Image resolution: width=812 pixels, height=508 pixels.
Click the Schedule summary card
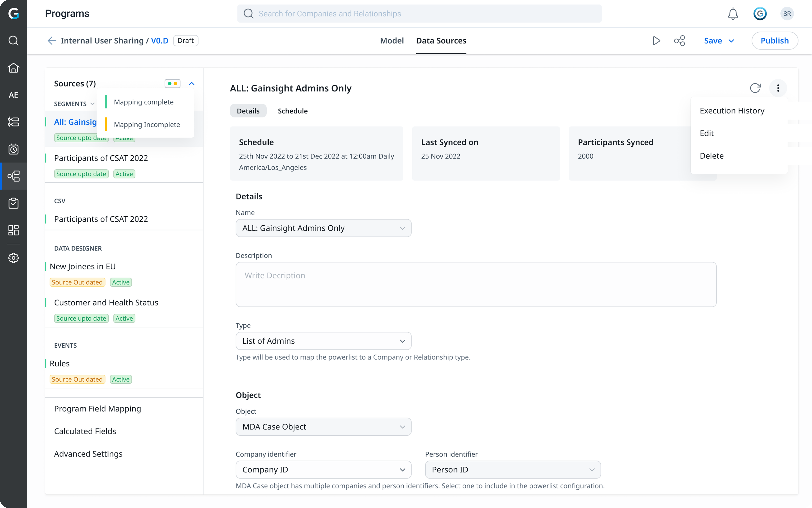pos(316,154)
